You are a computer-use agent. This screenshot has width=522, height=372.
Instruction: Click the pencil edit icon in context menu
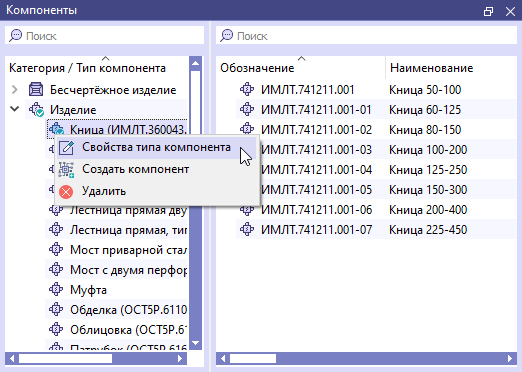[x=66, y=147]
